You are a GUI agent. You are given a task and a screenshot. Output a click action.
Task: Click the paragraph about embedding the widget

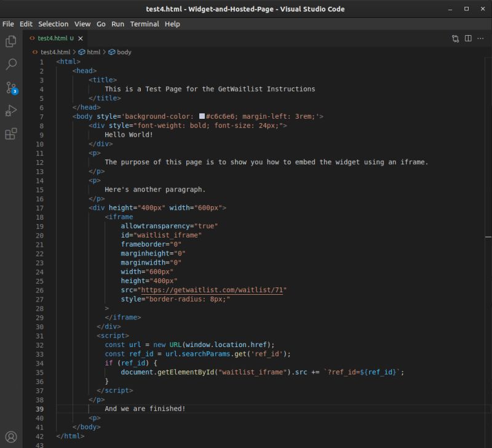point(266,162)
